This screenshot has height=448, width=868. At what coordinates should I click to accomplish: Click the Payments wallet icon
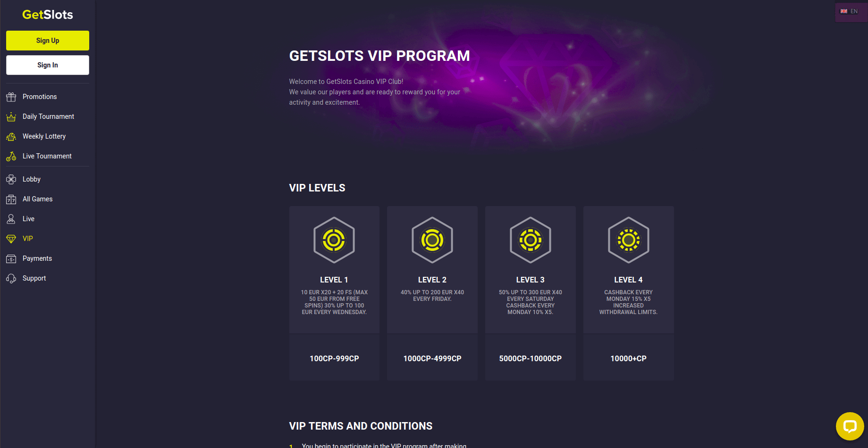(x=11, y=259)
